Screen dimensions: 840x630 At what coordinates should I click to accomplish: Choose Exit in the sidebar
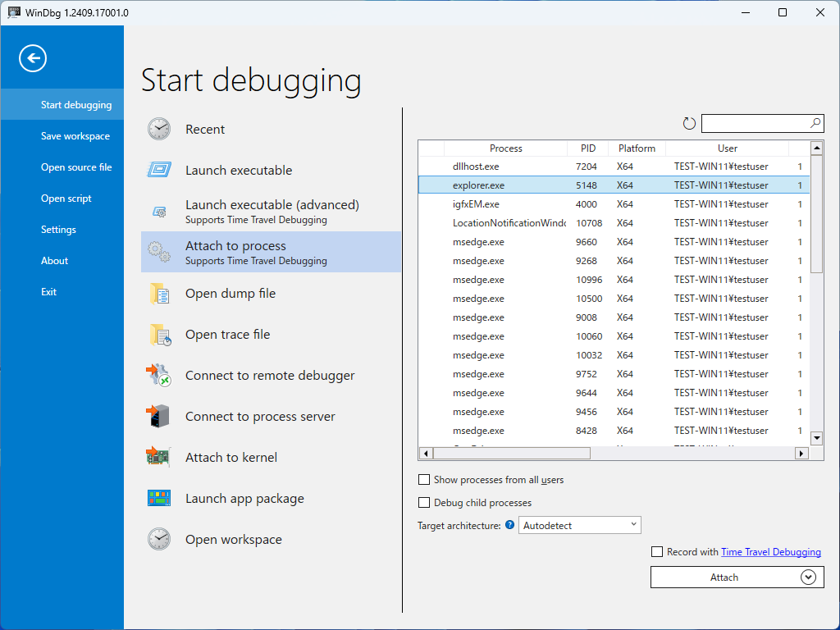point(62,291)
